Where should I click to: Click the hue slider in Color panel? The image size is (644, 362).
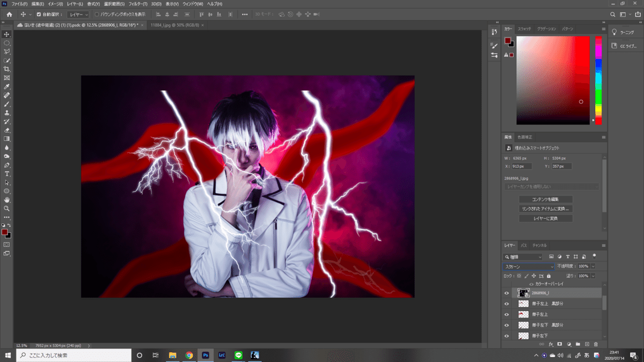coord(598,80)
